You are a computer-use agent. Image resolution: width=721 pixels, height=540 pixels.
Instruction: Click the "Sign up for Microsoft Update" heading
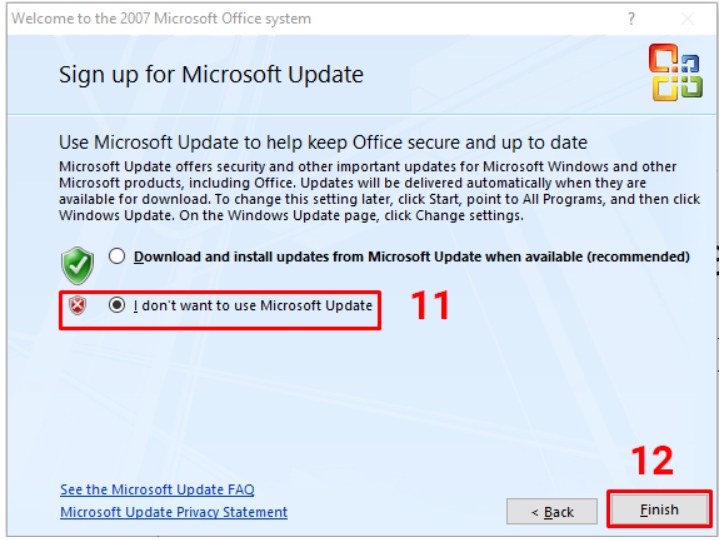(x=211, y=75)
